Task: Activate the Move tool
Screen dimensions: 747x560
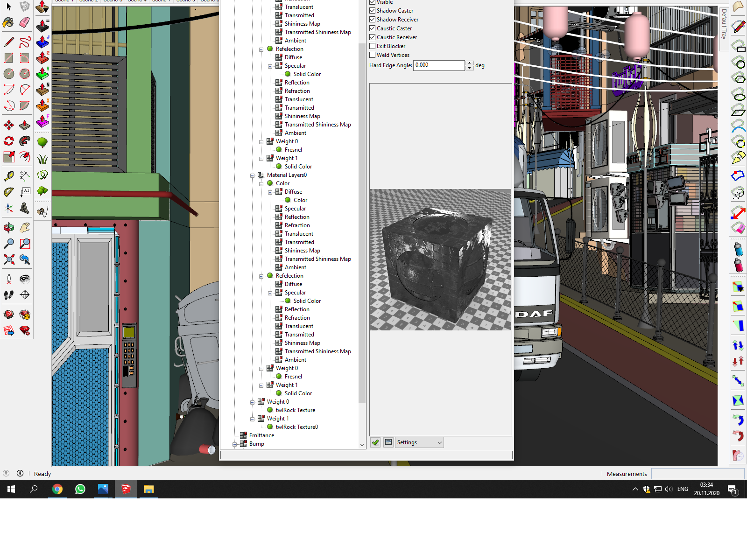Action: pyautogui.click(x=9, y=125)
